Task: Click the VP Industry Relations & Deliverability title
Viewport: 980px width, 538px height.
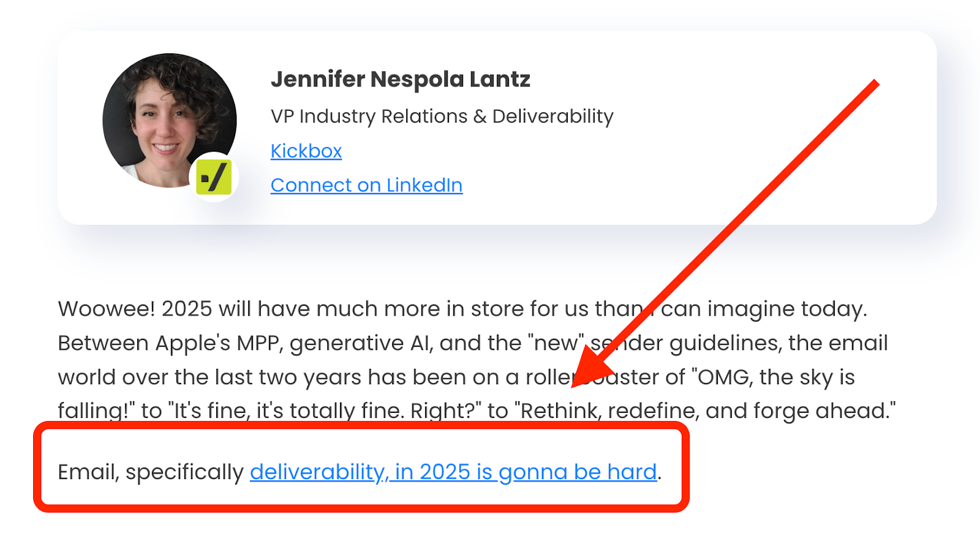Action: tap(442, 116)
